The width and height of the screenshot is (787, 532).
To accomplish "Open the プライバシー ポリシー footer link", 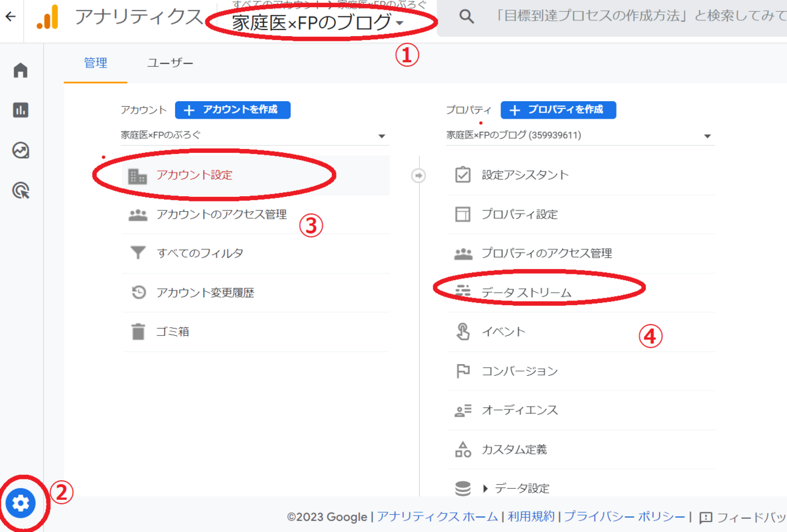I will pyautogui.click(x=624, y=517).
